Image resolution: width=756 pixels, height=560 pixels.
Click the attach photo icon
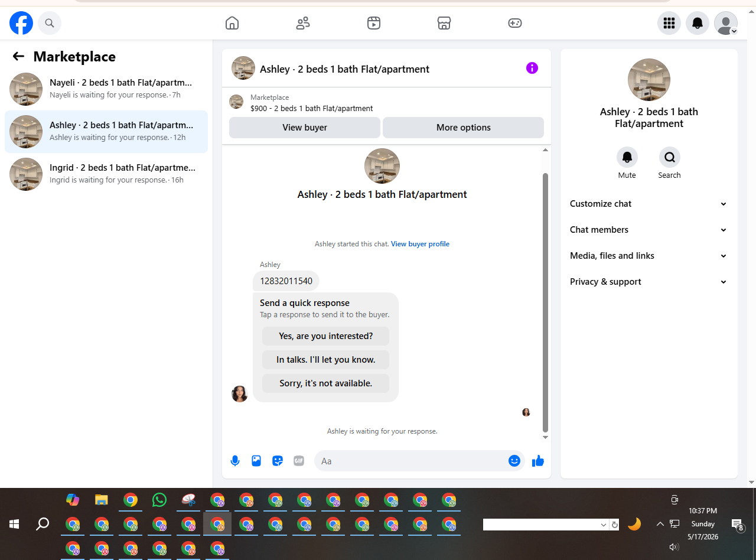tap(256, 461)
